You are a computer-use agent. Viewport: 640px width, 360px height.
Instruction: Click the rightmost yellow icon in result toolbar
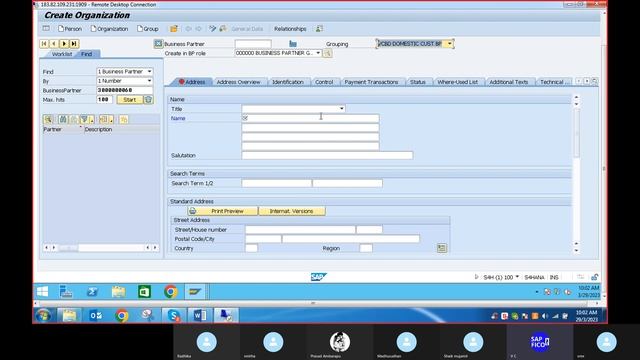pyautogui.click(x=123, y=119)
